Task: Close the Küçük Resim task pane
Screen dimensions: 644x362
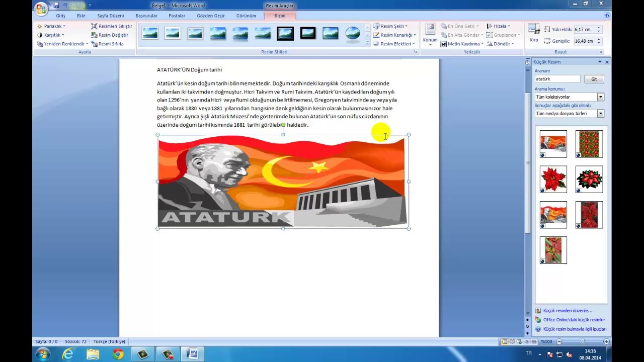Action: tap(607, 62)
